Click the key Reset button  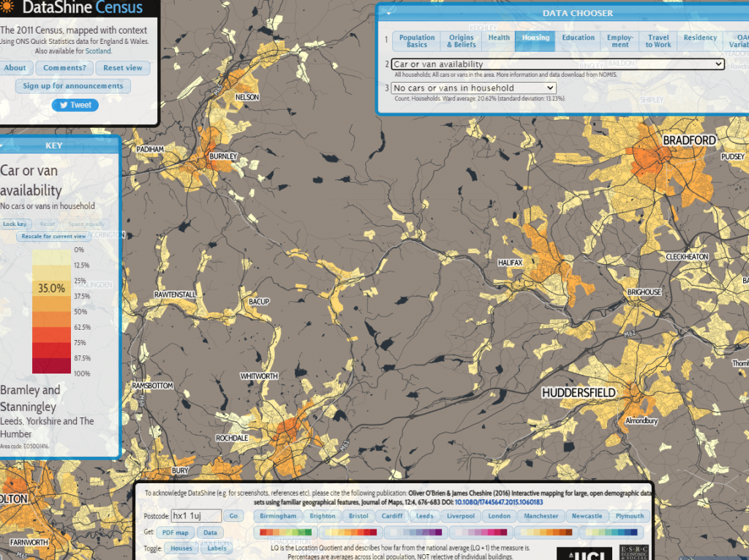point(48,224)
